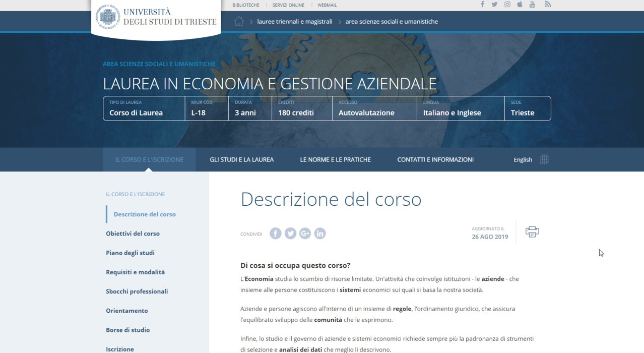Switch to Gli Studi e la Laurea tab

241,159
